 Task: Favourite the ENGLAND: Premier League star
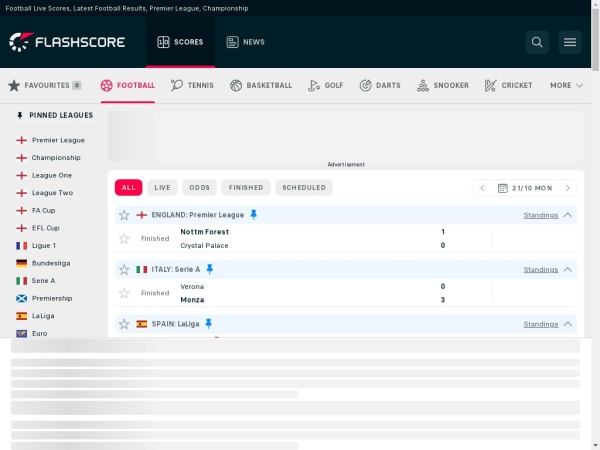point(124,215)
